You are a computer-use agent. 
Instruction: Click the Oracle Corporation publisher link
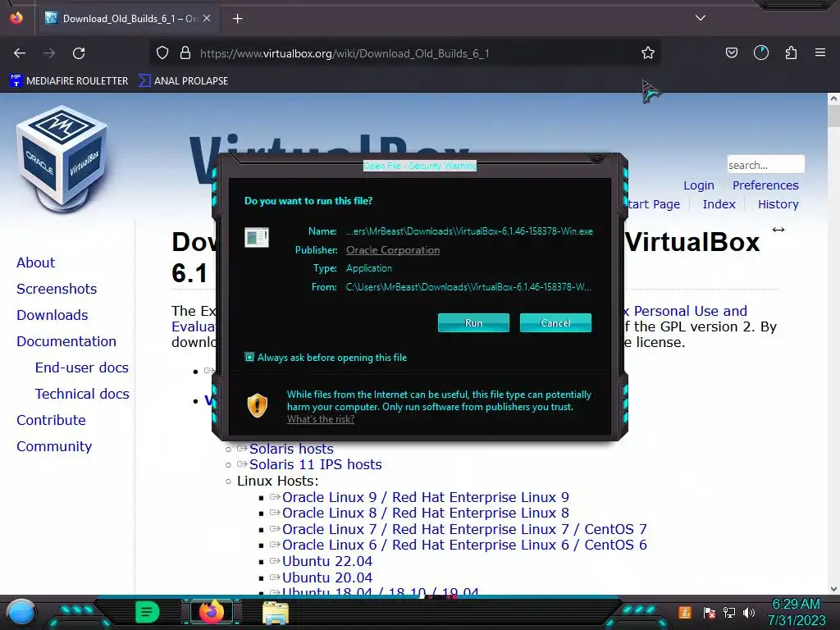[x=393, y=250]
